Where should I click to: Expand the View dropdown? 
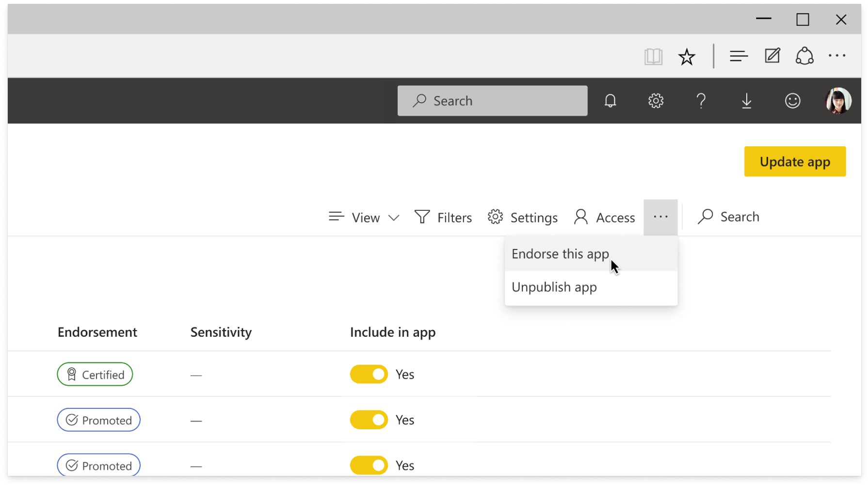click(x=364, y=218)
